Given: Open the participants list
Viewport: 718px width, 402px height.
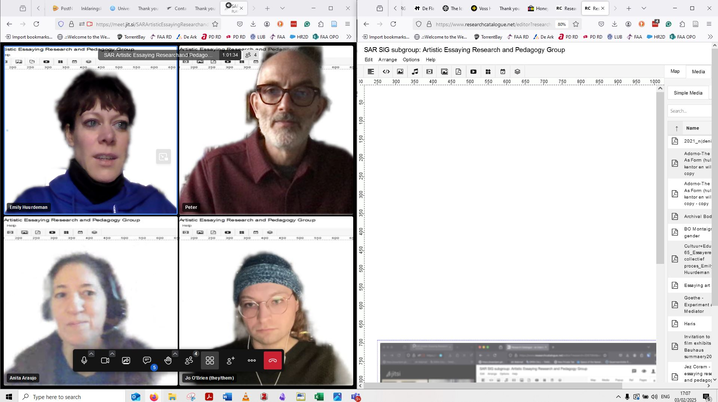Looking at the screenshot, I should pyautogui.click(x=189, y=360).
